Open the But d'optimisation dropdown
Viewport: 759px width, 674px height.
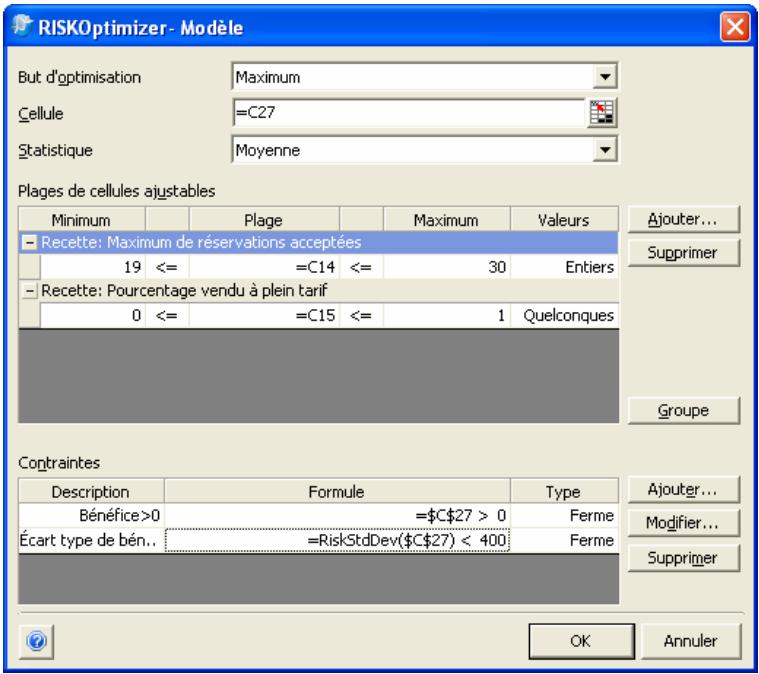point(605,77)
